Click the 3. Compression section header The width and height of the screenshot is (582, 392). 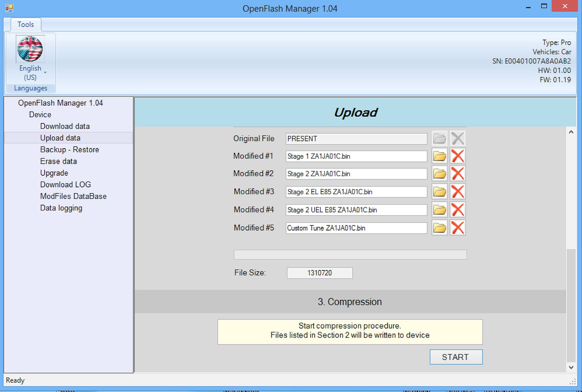click(x=350, y=302)
